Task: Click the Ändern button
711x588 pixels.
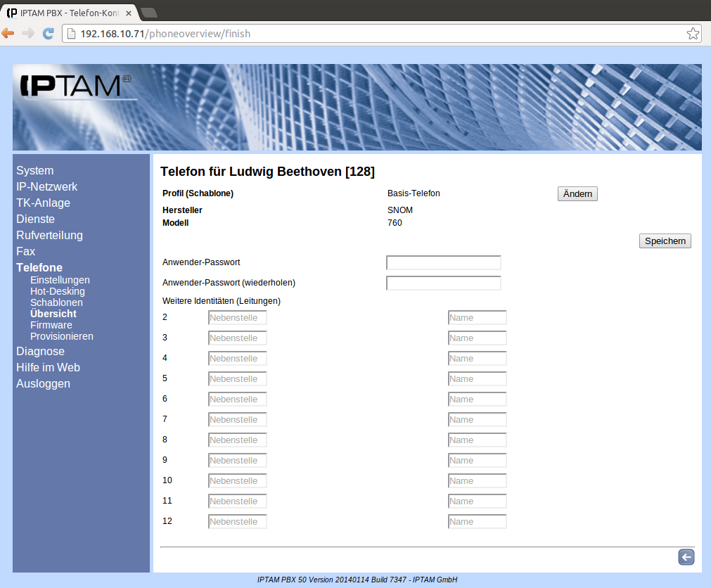Action: tap(577, 193)
